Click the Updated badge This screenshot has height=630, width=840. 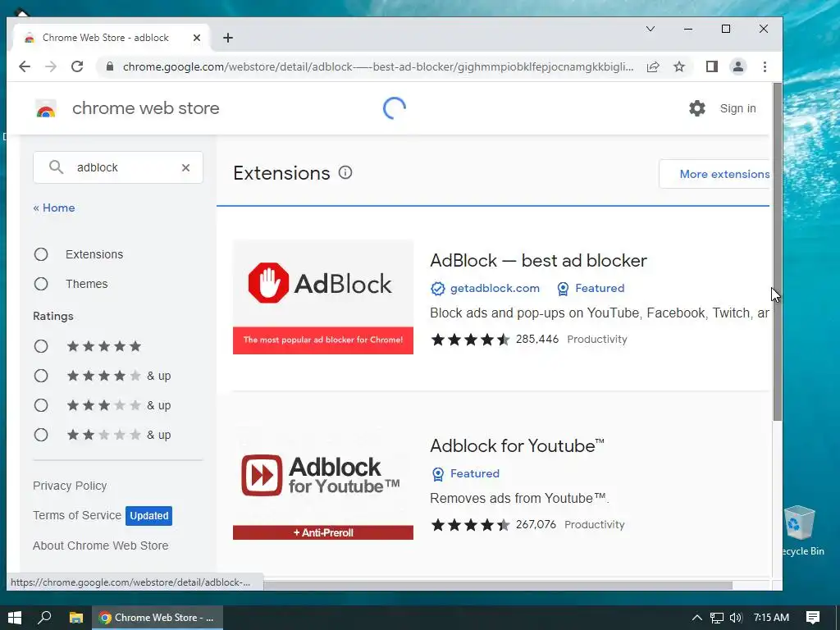[149, 516]
